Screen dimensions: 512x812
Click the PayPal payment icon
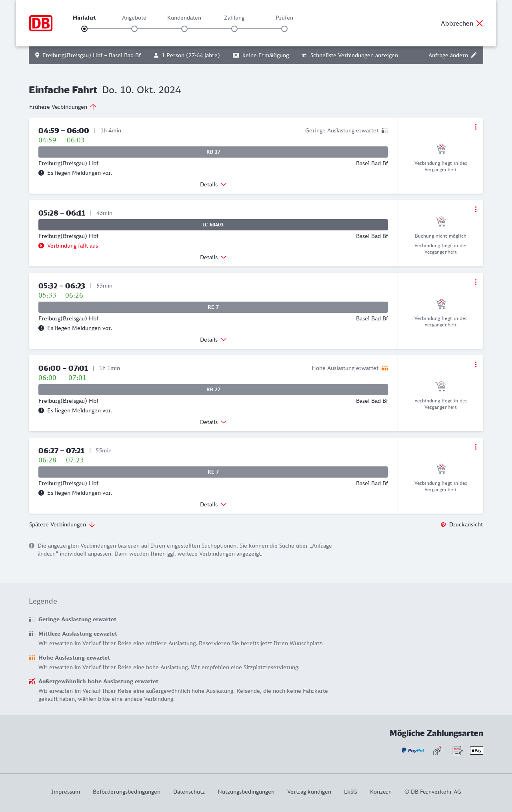pyautogui.click(x=413, y=750)
